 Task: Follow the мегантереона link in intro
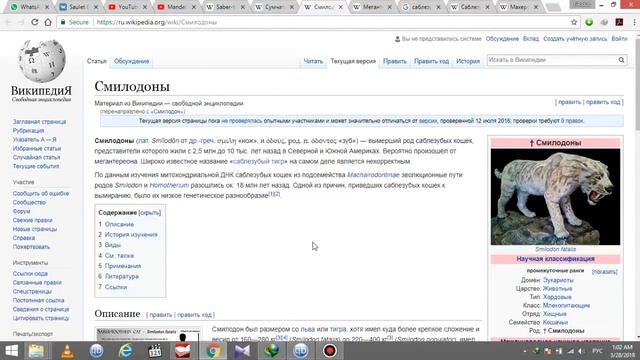tap(116, 161)
